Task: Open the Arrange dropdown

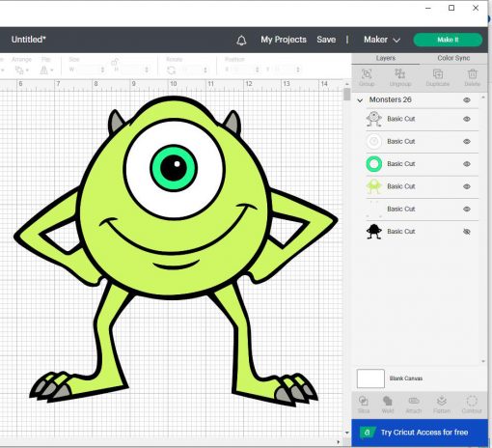Action: tap(21, 70)
